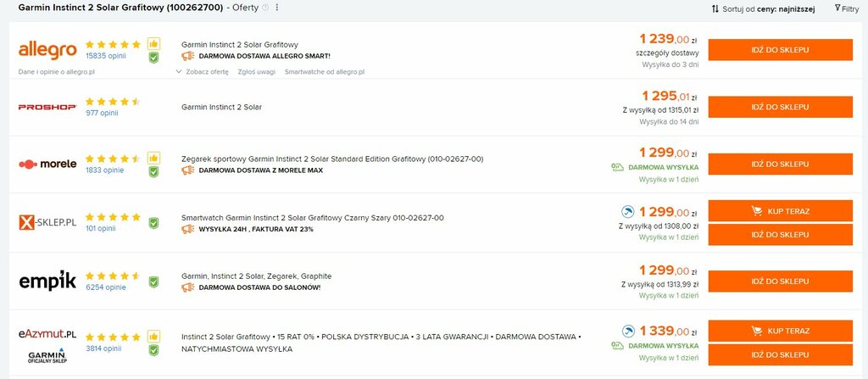Click DARMOWA DOSTAWA DO SALONÓW! promo text
Viewport: 868px width, 379px height.
click(259, 287)
